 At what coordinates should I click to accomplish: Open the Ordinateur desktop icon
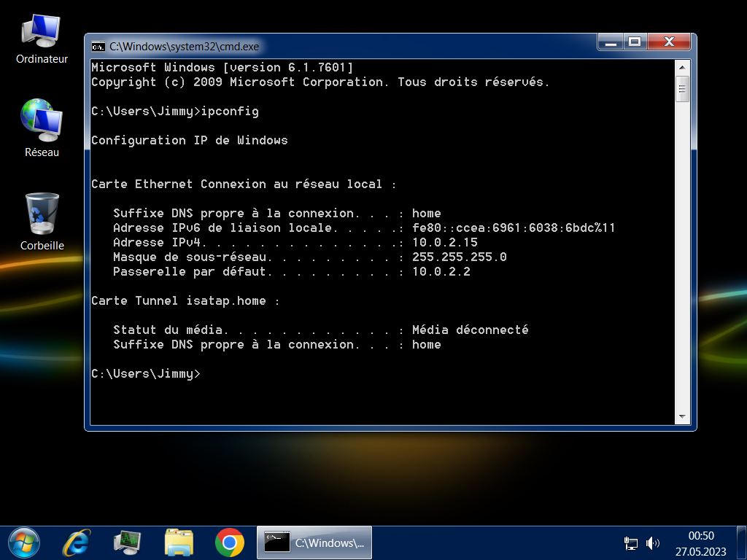42,36
